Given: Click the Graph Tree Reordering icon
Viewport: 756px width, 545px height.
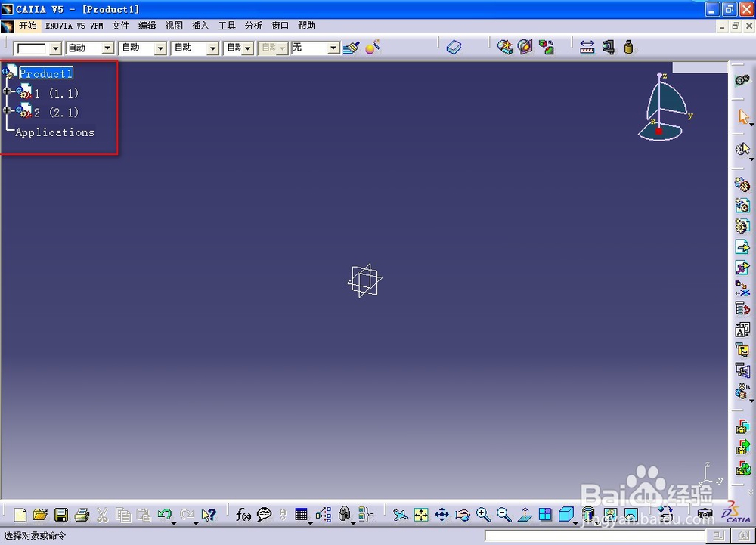Looking at the screenshot, I should 742,308.
